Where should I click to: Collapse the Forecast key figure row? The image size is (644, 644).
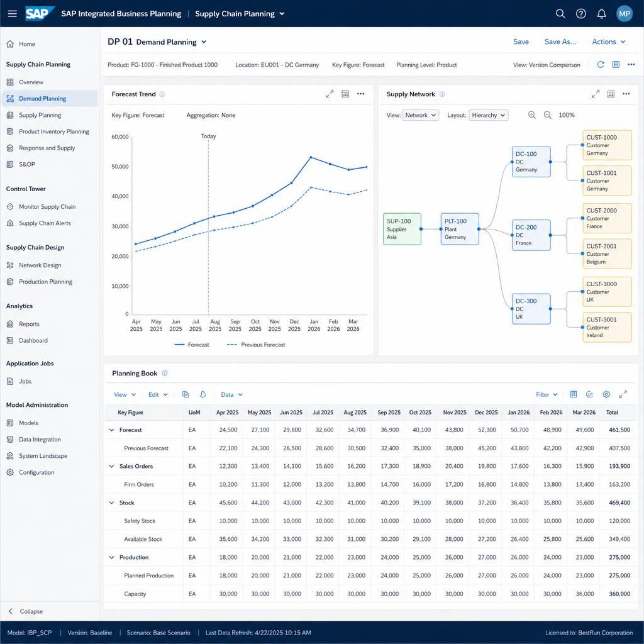pyautogui.click(x=111, y=430)
